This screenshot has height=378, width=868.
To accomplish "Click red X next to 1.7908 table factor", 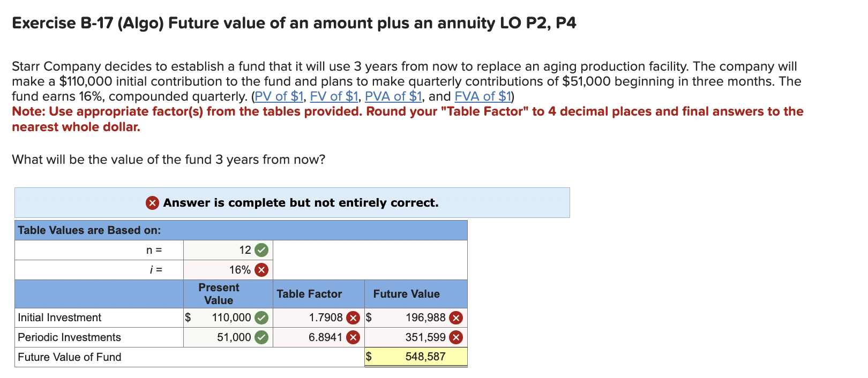I will pos(353,318).
